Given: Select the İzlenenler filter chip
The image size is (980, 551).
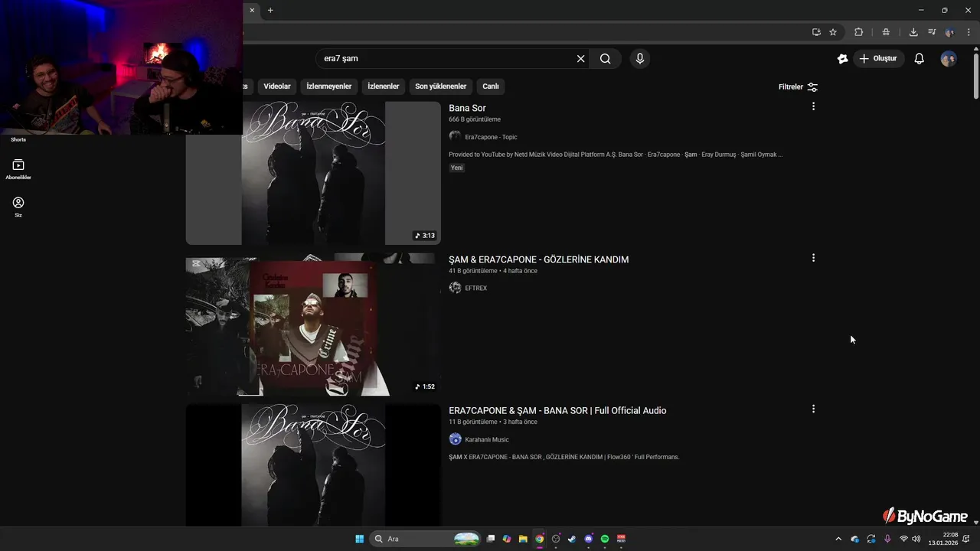Looking at the screenshot, I should 384,86.
